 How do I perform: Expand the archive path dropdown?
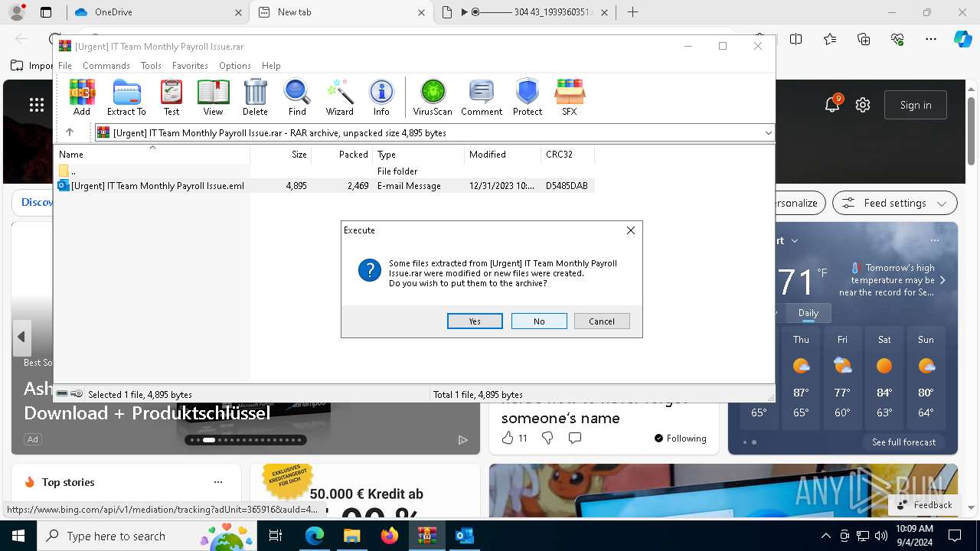point(768,133)
